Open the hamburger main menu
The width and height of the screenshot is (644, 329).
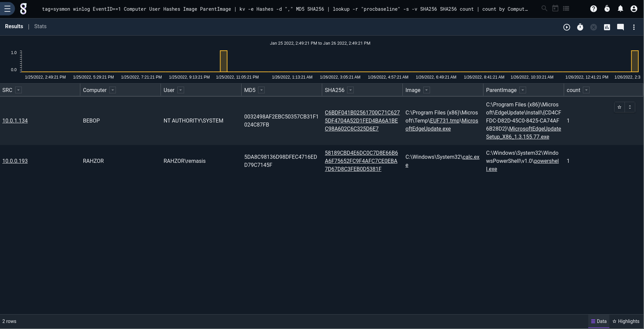click(x=7, y=9)
